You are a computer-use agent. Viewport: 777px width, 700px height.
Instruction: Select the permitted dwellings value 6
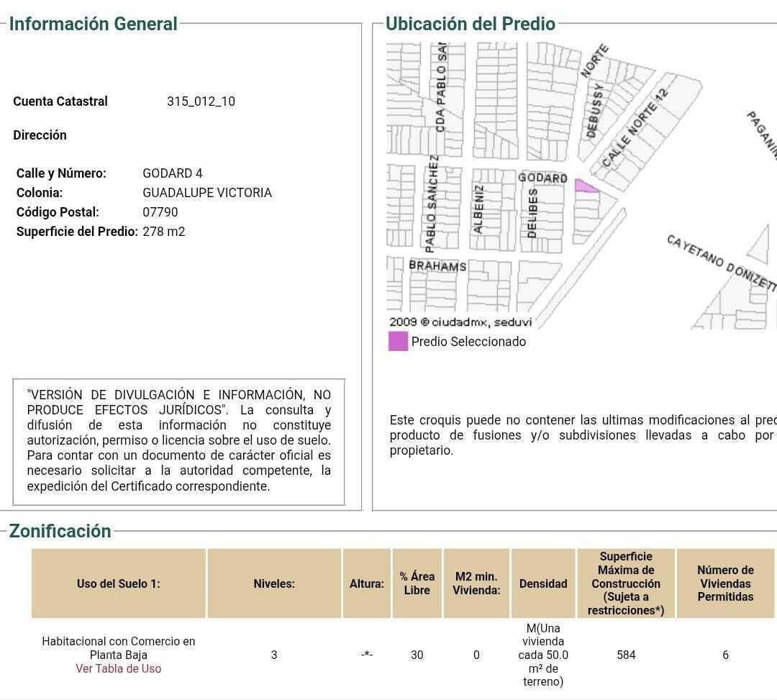(x=725, y=655)
